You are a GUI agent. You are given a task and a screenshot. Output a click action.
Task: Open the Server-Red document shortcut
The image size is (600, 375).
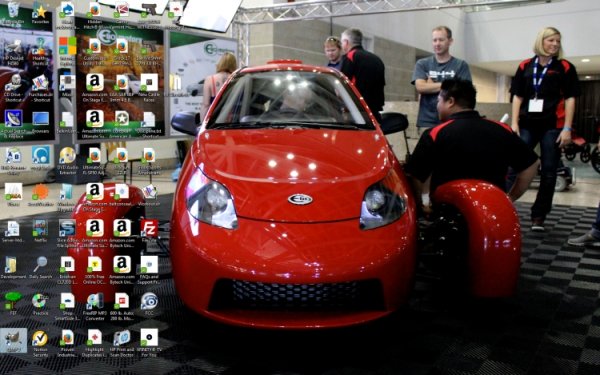(13, 232)
